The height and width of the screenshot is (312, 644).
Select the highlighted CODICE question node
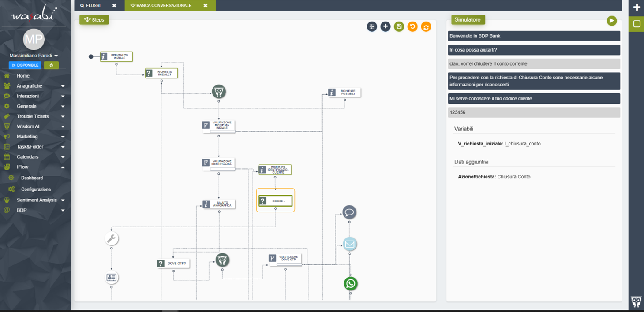(x=275, y=201)
